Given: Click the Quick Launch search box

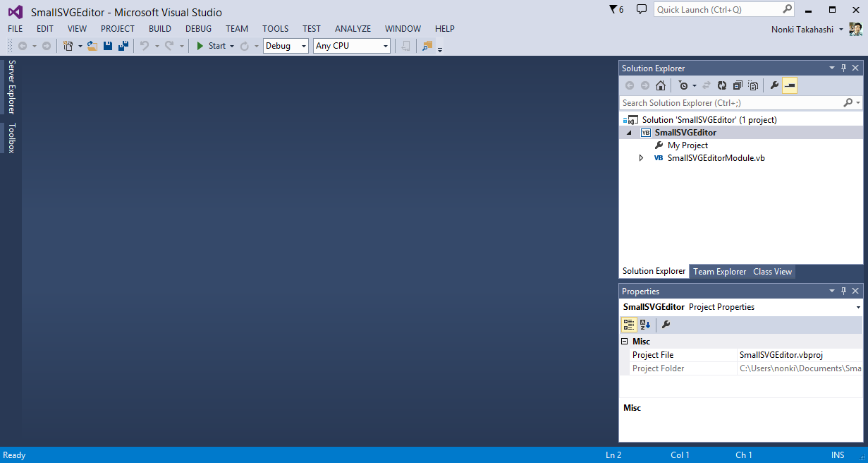Looking at the screenshot, I should click(724, 9).
